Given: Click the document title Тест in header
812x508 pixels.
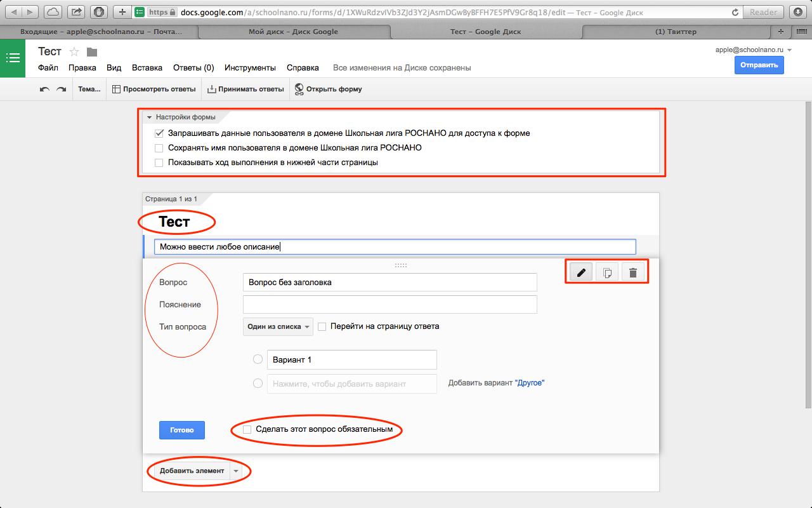Looking at the screenshot, I should 49,51.
